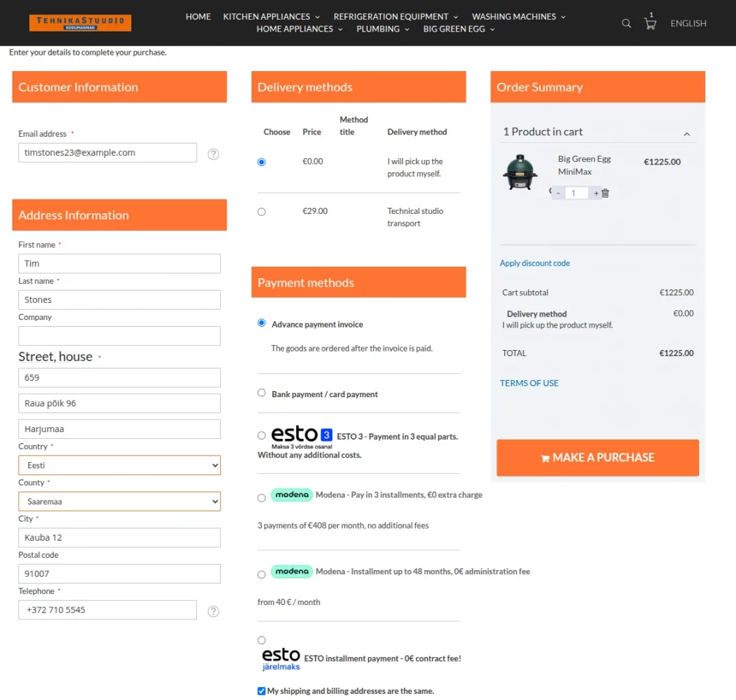
Task: Switch language via ENGLISH selector
Action: pos(688,23)
